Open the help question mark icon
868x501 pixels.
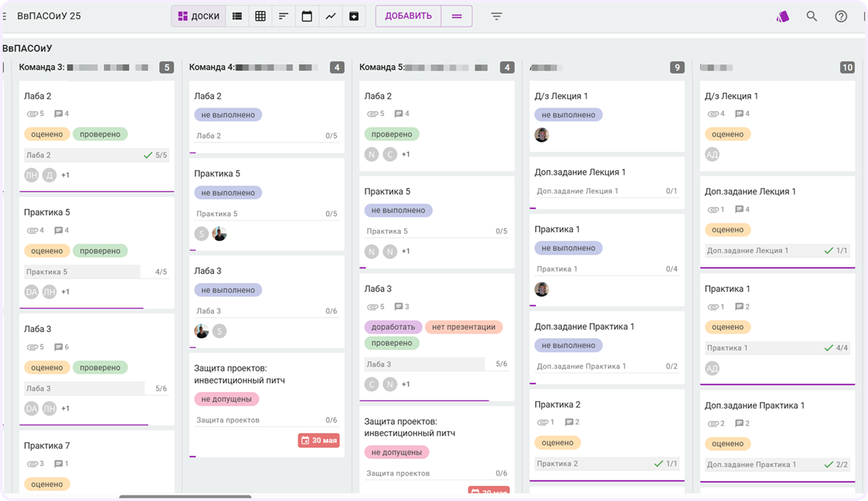841,16
